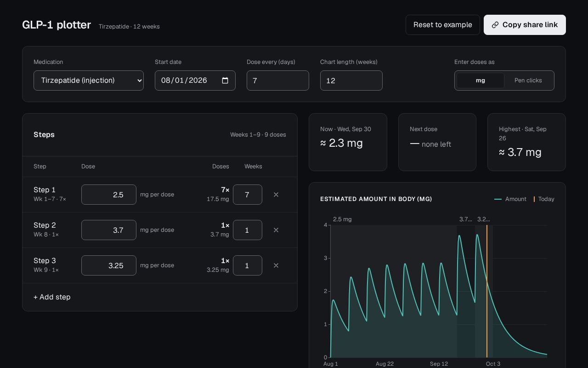Open the Medication dropdown
The image size is (588, 368).
click(89, 80)
